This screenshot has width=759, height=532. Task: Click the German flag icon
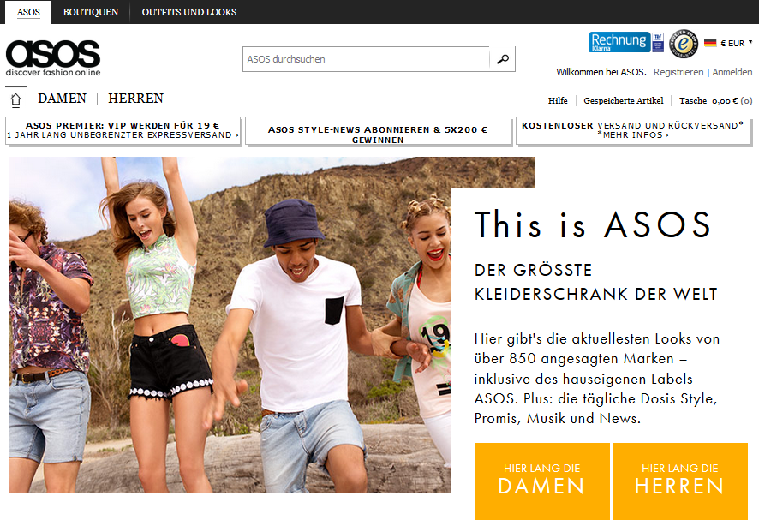pyautogui.click(x=710, y=43)
